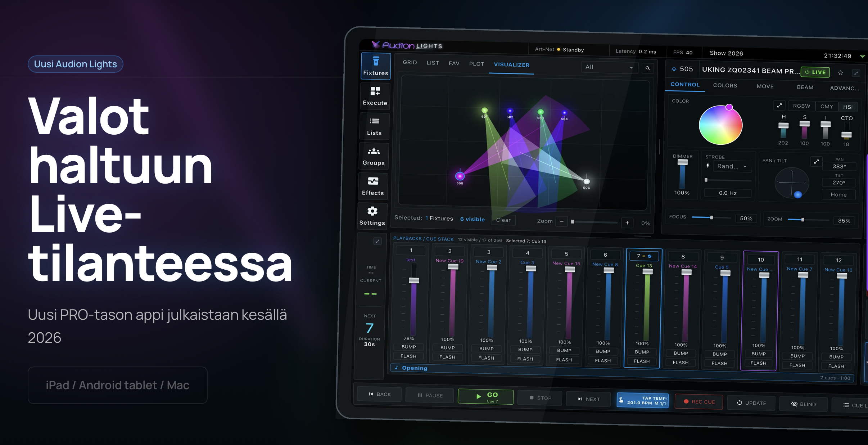Screen dimensions: 868x445
Task: Open the Execute sidebar panel
Action: point(375,96)
